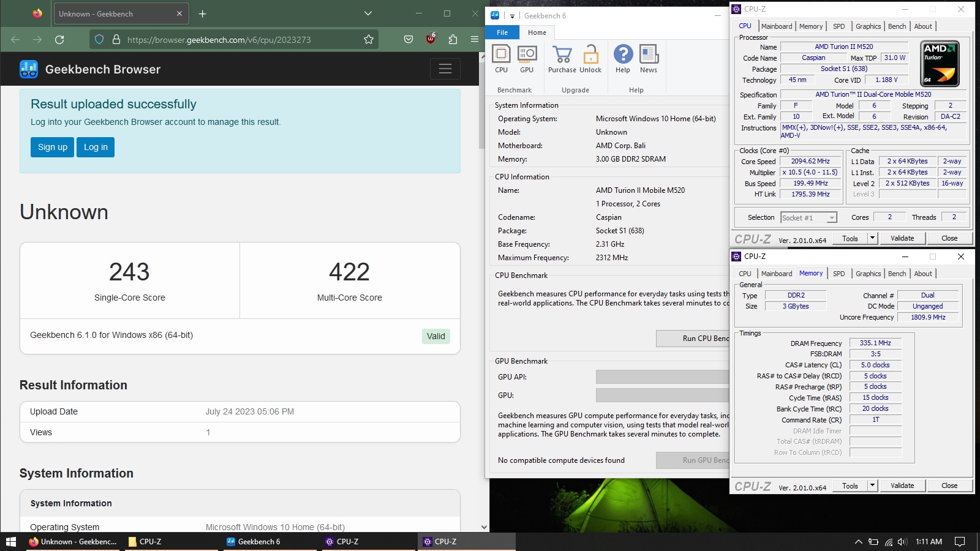The width and height of the screenshot is (980, 551).
Task: Click the Firefox address bar URL
Action: (219, 40)
